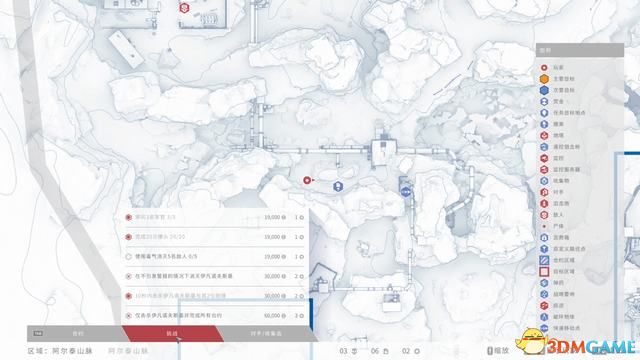Click the 自定义路径点 custom waypoint legend icon
Screen dimensions: 640x360
[x=544, y=249]
